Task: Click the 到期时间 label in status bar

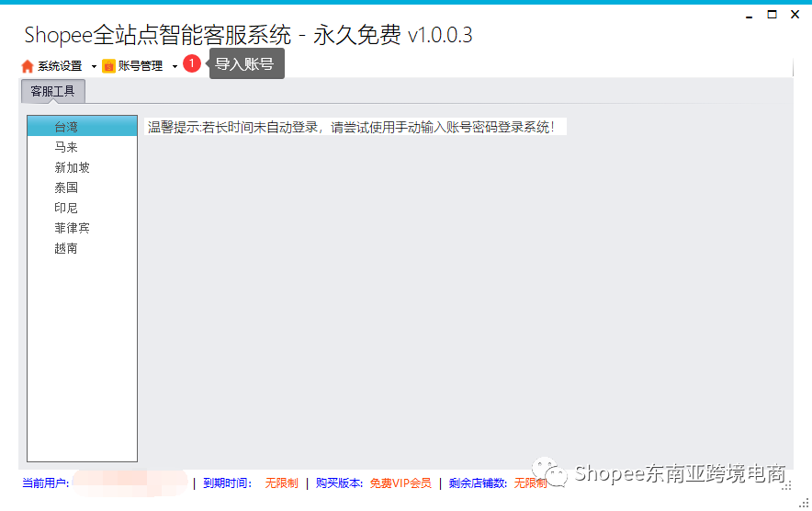Action: click(x=227, y=483)
